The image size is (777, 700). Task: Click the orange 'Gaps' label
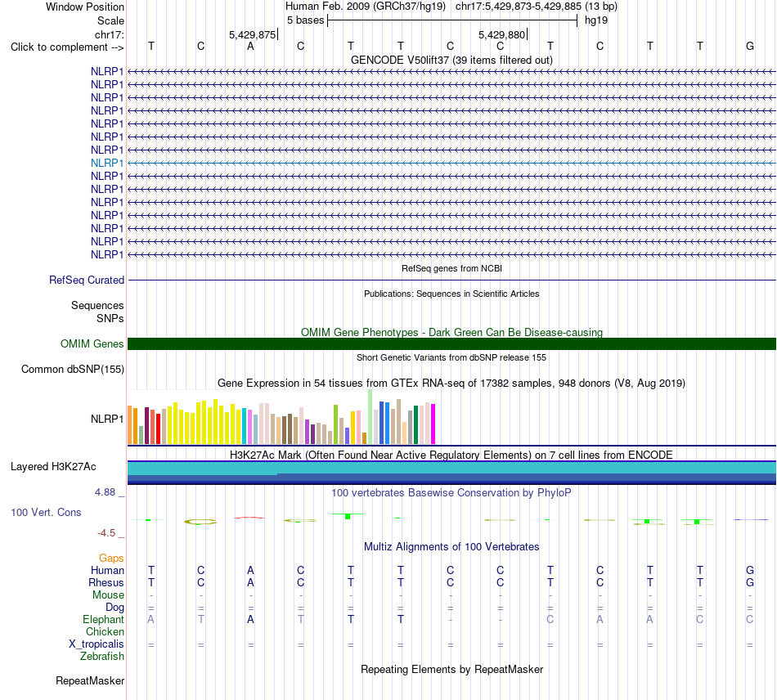tap(111, 559)
